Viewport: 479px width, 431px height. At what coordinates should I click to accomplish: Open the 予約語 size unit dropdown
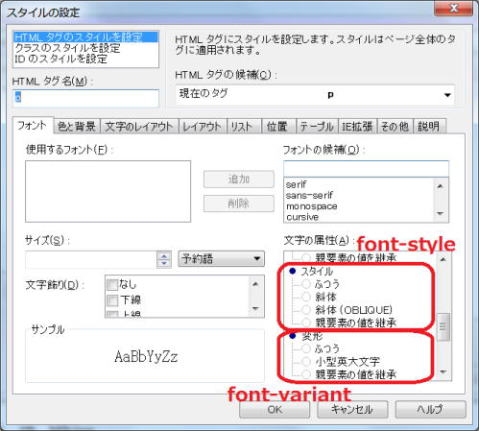(x=221, y=259)
